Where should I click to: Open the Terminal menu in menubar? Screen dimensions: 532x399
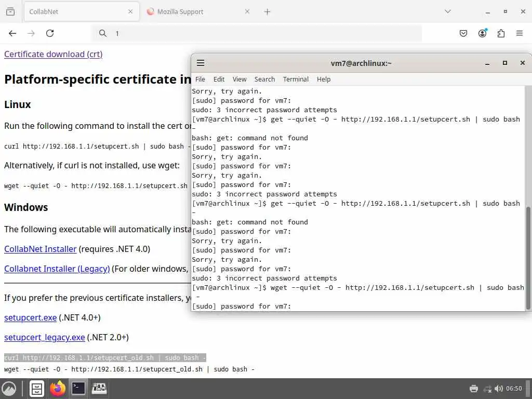pos(296,79)
